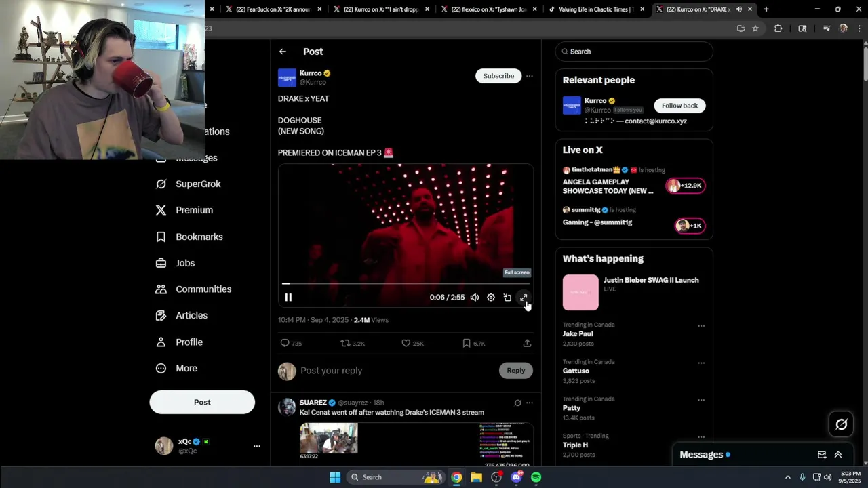Open Bookmarks in the sidebar
Image resolution: width=868 pixels, height=488 pixels.
pyautogui.click(x=189, y=237)
